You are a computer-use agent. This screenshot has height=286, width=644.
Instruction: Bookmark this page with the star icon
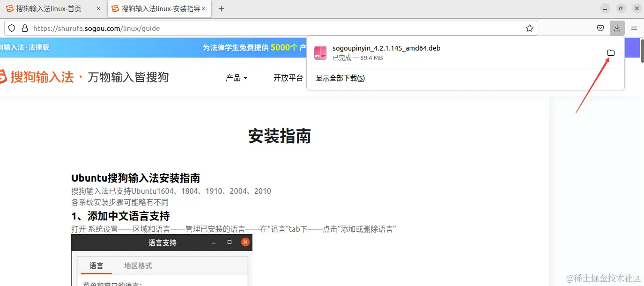[x=530, y=28]
